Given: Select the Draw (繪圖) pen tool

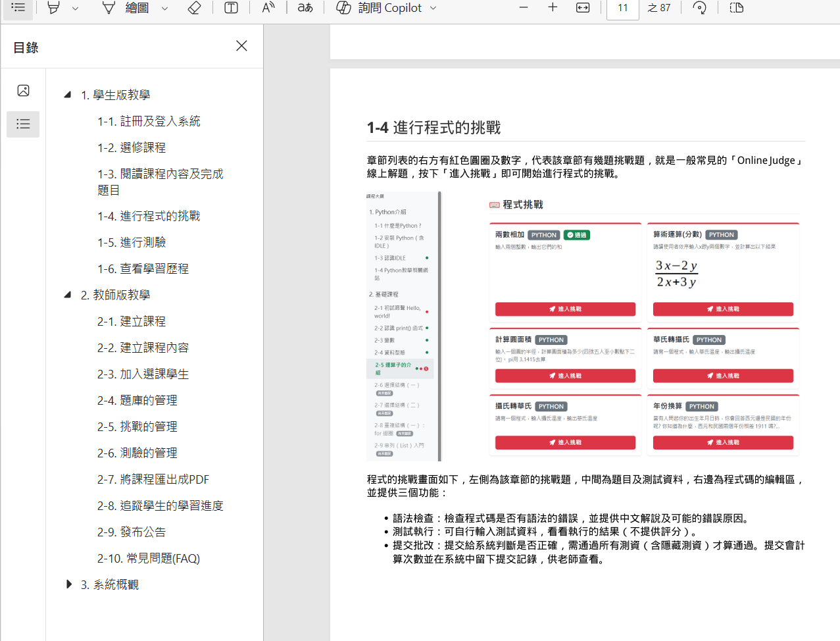Looking at the screenshot, I should 126,8.
